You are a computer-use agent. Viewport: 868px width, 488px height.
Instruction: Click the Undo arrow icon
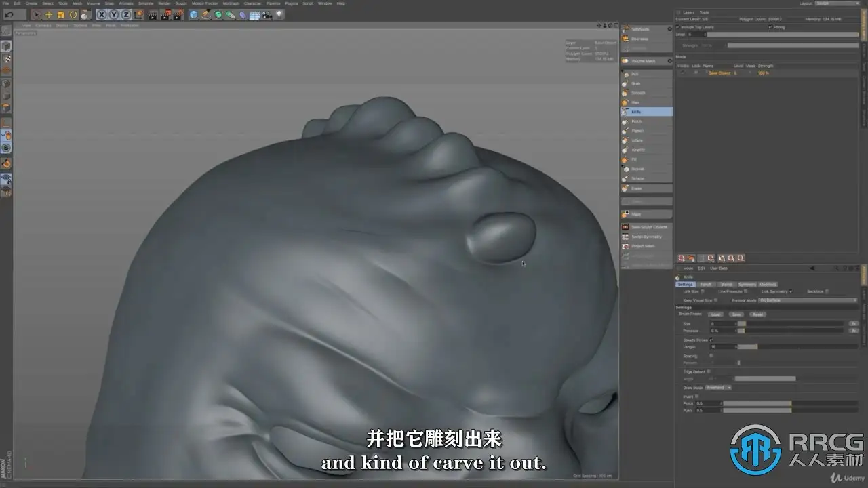click(9, 14)
